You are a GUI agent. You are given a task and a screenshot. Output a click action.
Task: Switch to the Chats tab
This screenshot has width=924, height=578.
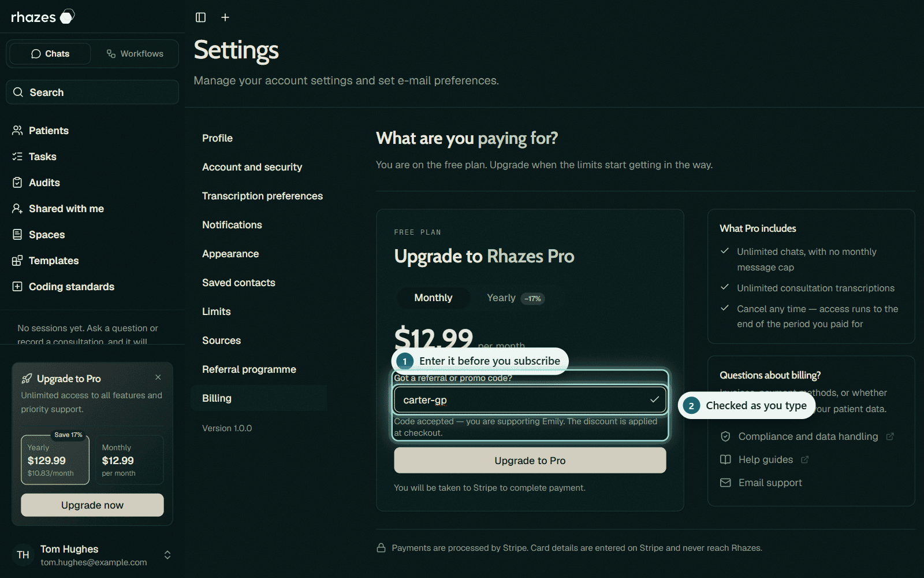(50, 54)
